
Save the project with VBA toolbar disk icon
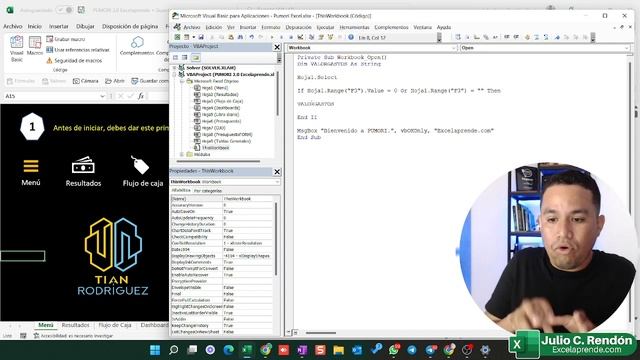(201, 37)
